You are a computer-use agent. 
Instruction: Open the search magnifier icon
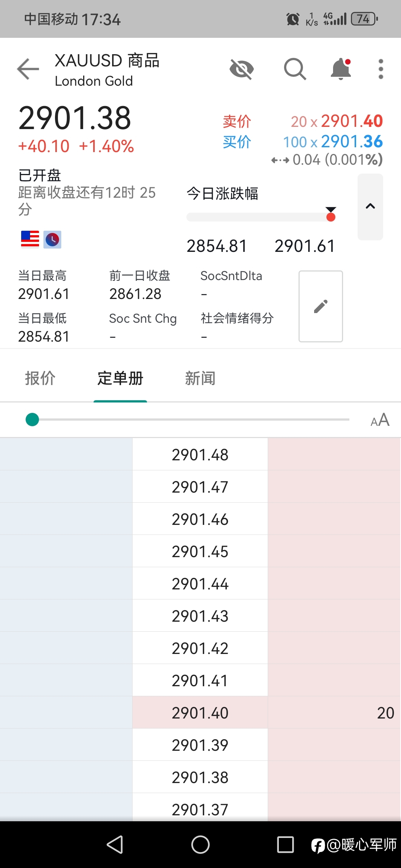click(295, 69)
